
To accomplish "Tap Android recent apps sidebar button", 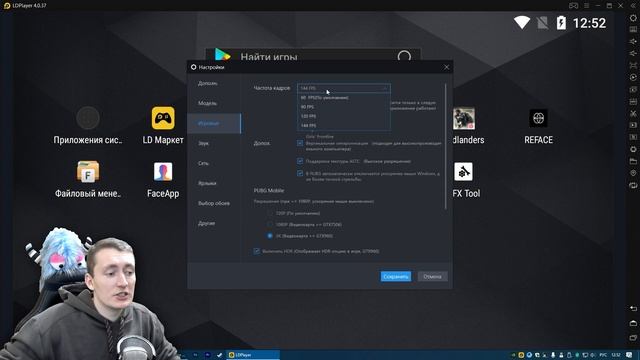I will click(633, 338).
